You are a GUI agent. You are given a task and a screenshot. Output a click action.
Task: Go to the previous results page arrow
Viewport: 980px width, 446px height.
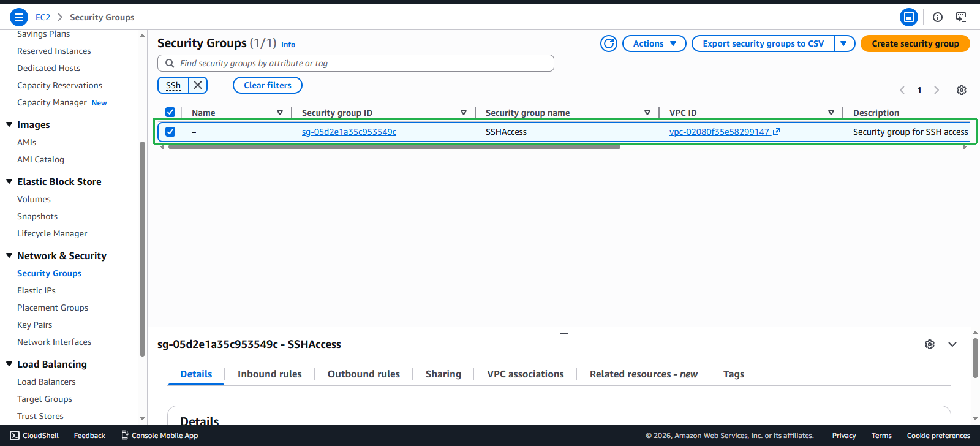pos(902,90)
